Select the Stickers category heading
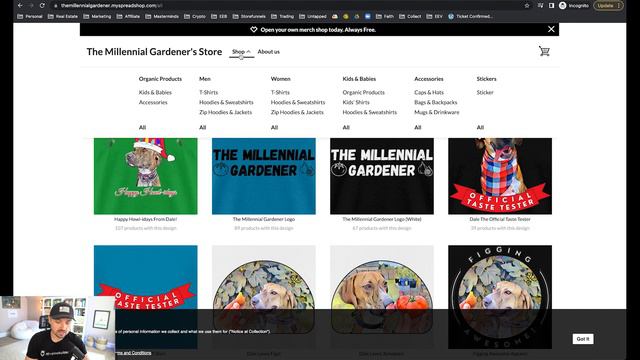 pos(487,79)
